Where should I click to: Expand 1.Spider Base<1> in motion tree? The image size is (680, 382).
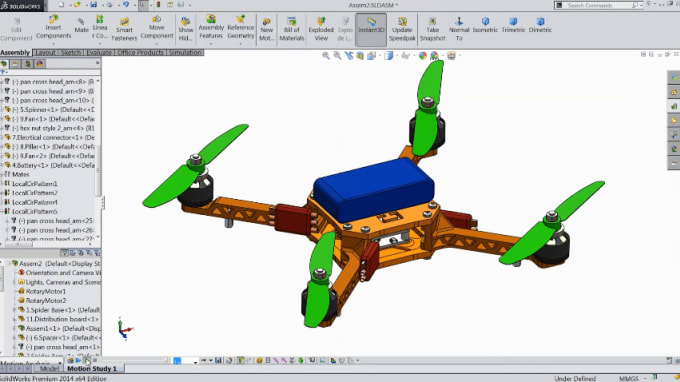(x=15, y=310)
